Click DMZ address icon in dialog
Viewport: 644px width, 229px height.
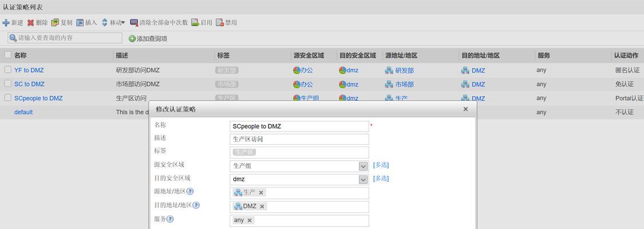[238, 207]
